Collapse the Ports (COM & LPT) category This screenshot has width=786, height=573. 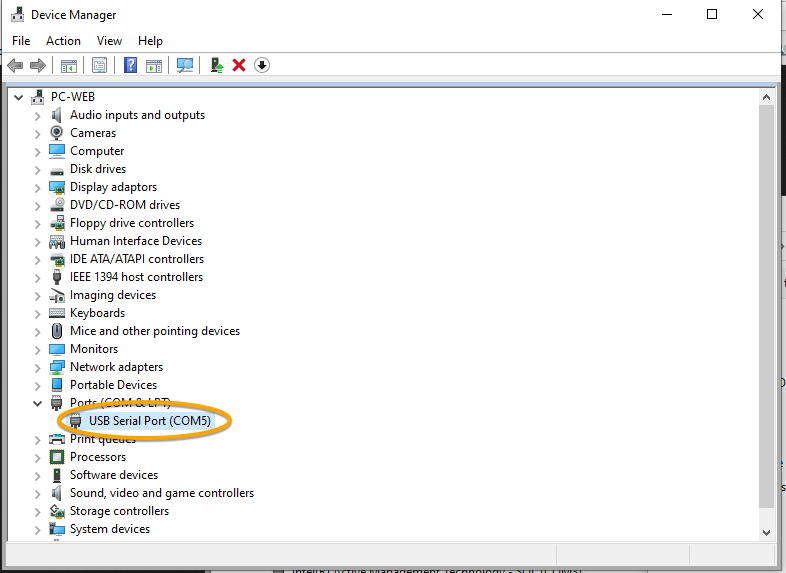(x=38, y=403)
